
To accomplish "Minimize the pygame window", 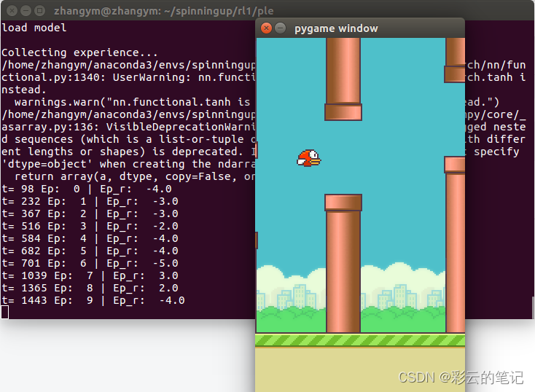I will (x=280, y=28).
